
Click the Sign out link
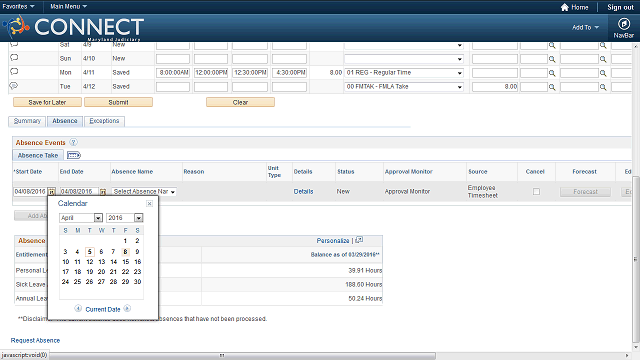coord(620,7)
